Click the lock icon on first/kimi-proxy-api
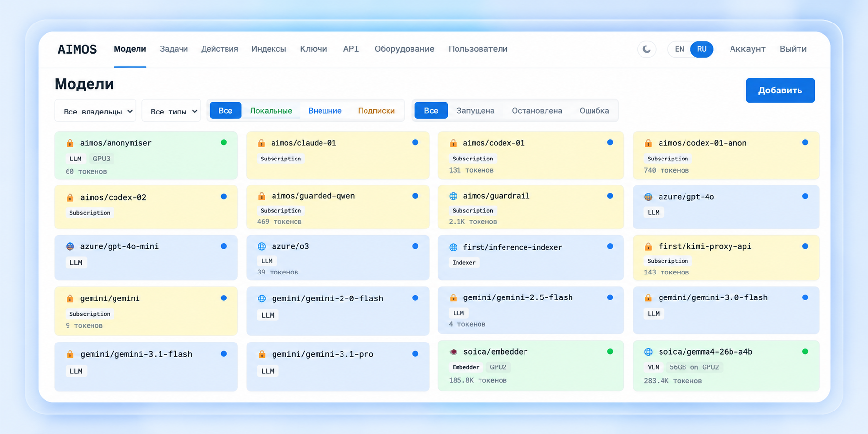The width and height of the screenshot is (868, 434). coord(648,246)
